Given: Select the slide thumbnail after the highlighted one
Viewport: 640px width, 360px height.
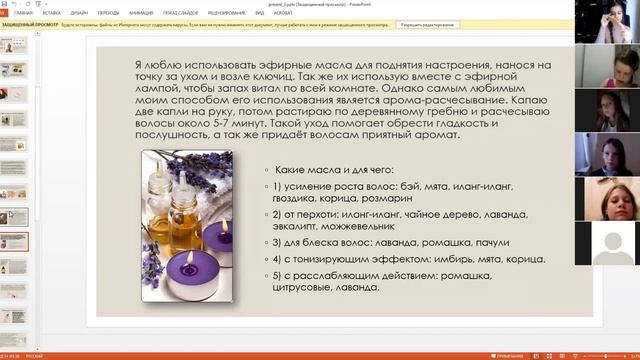Looking at the screenshot, I should click(13, 267).
